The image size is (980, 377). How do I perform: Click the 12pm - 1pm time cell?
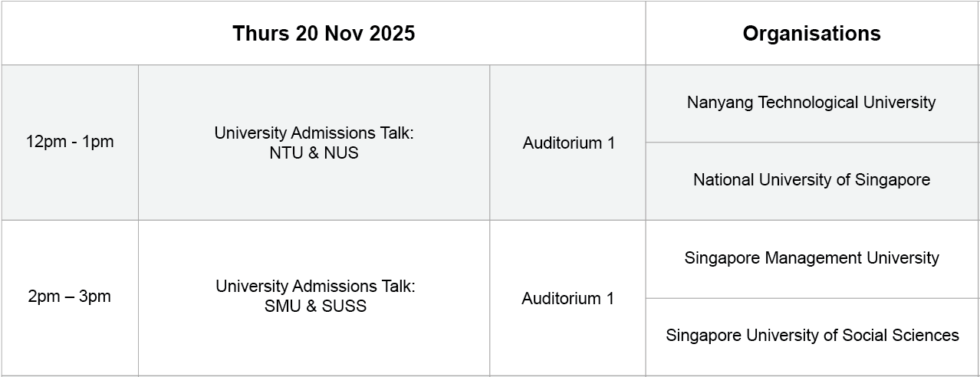pos(70,142)
